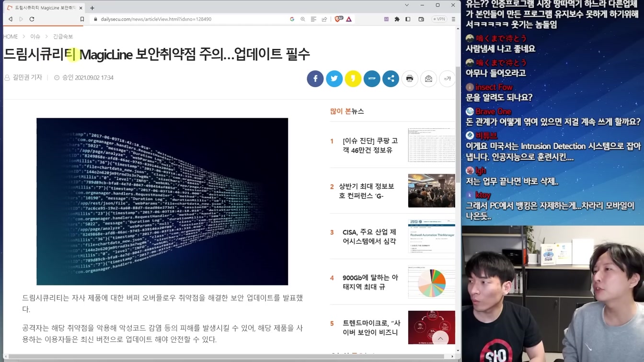Screen dimensions: 644x362
Task: Toggle the browser sidebar panel icon
Action: (x=408, y=19)
